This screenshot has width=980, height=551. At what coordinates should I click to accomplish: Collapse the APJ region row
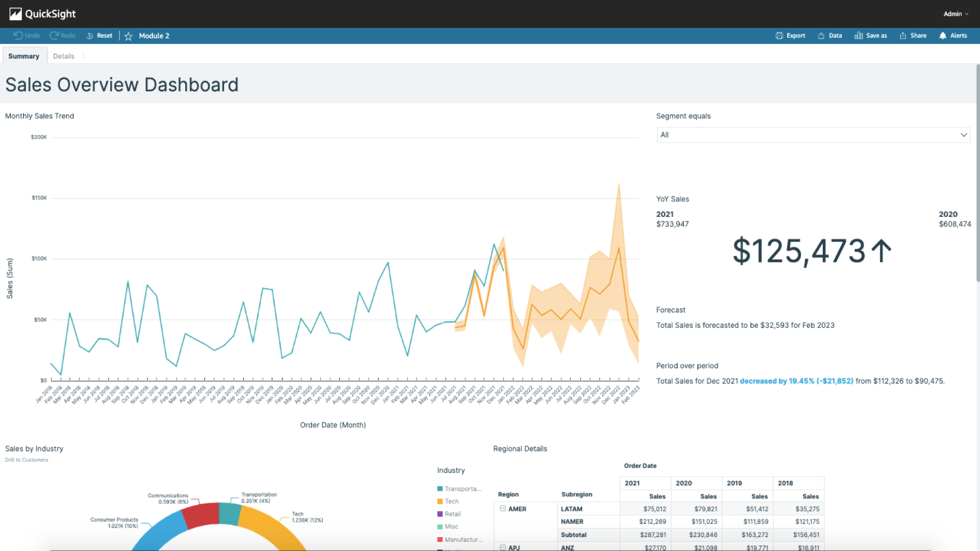pos(503,547)
